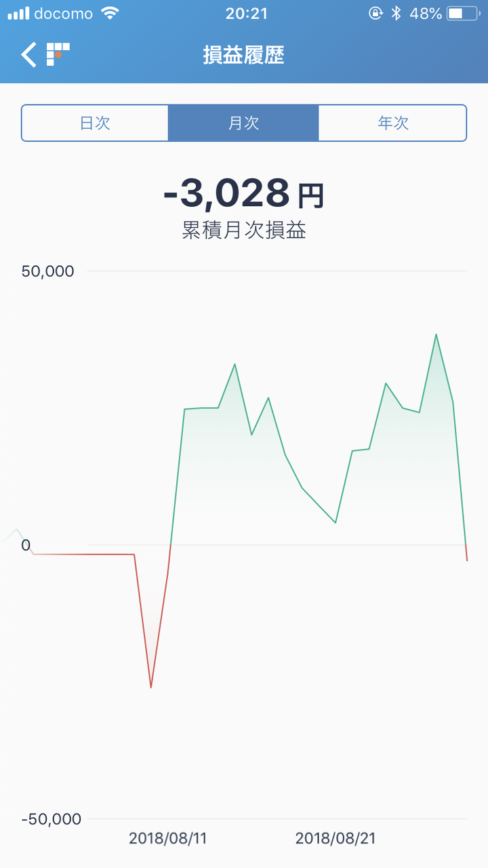The width and height of the screenshot is (488, 868).
Task: Tap the -3,028 円 total amount
Action: point(244,194)
